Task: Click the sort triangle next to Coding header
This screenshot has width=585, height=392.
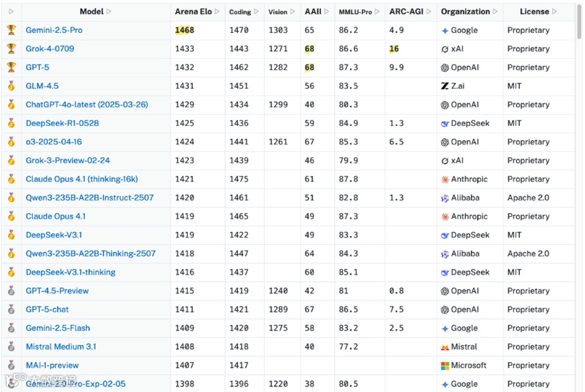Action: (257, 12)
